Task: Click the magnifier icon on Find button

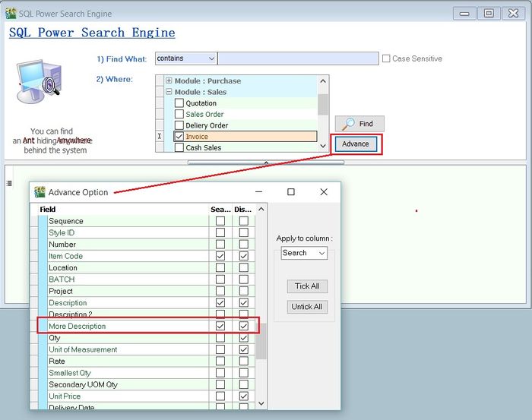Action: 348,124
